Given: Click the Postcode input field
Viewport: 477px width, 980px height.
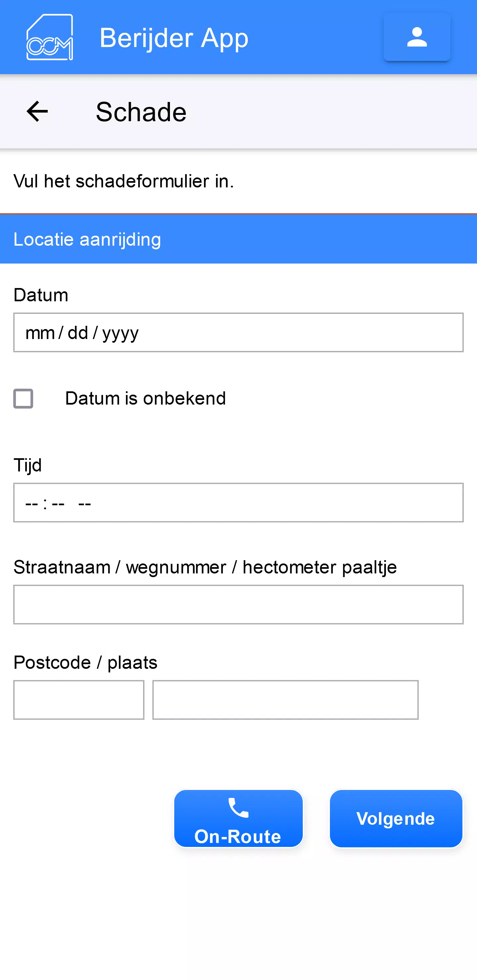Looking at the screenshot, I should pos(79,700).
